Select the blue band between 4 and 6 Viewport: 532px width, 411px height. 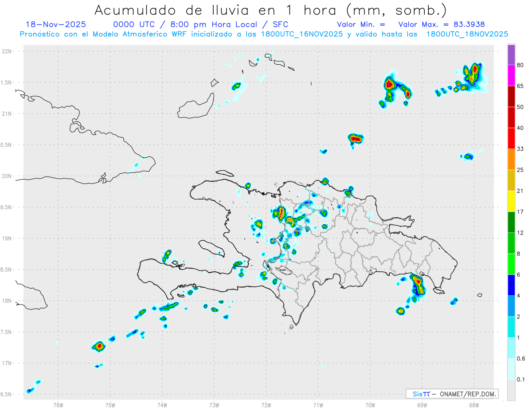tap(511, 285)
